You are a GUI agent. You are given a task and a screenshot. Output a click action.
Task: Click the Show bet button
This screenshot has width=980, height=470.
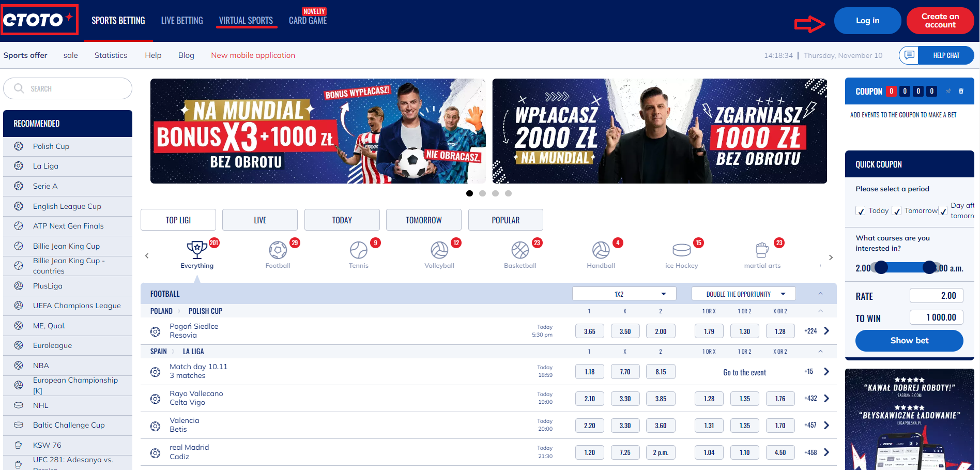909,340
